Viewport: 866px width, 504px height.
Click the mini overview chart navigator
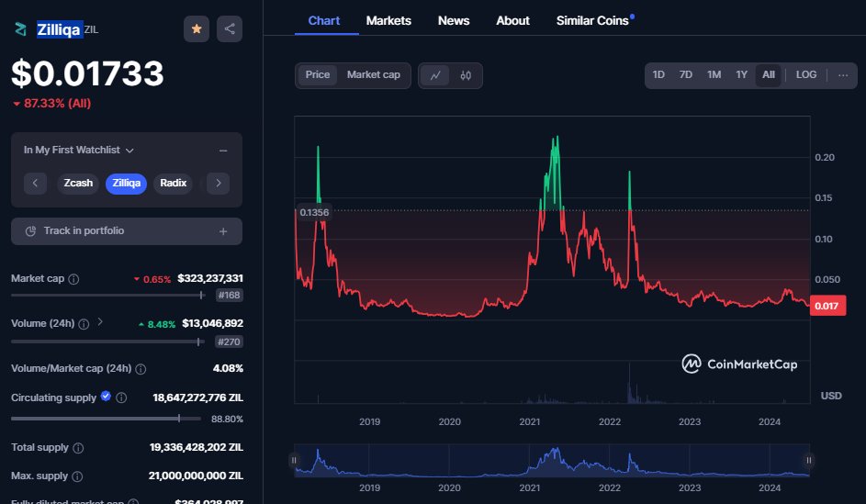tap(552, 460)
